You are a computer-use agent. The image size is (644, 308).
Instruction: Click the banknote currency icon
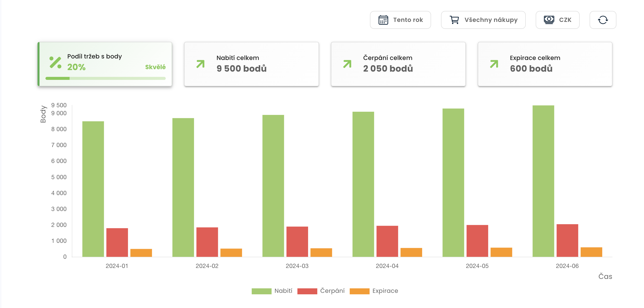coord(549,20)
